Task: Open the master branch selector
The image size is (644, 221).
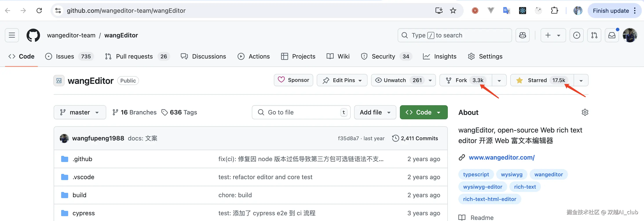Action: coord(80,112)
